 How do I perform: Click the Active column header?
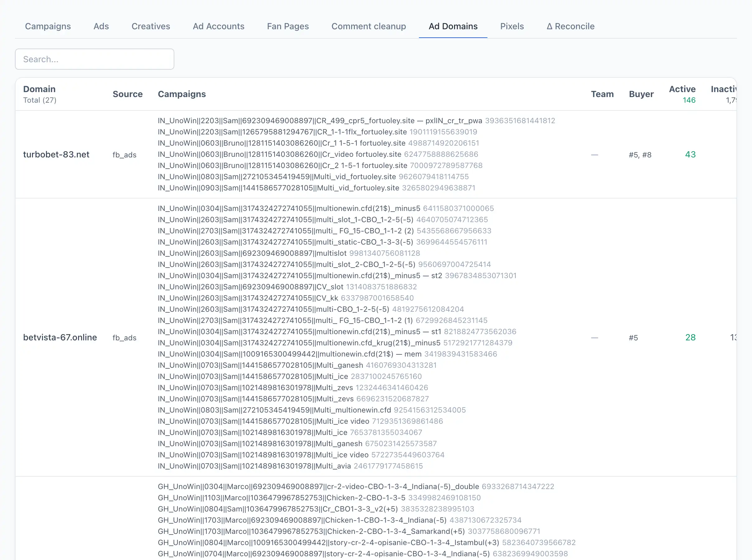pos(682,89)
